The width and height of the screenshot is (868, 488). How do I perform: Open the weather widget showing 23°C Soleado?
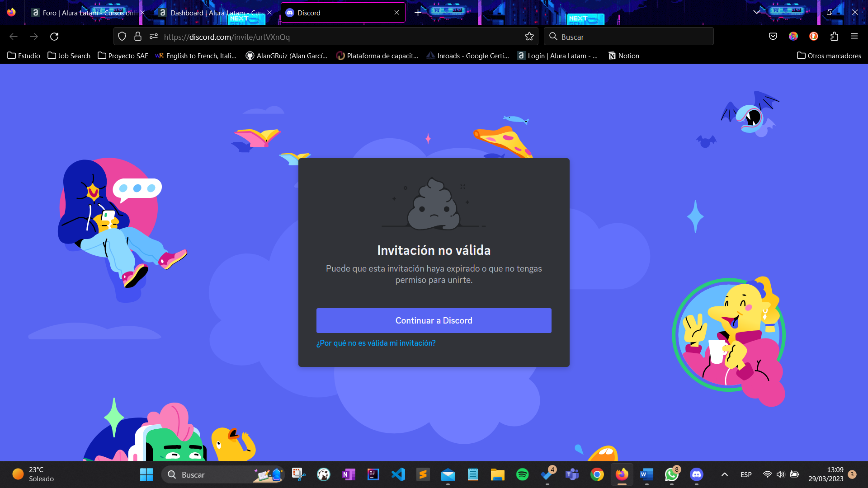34,474
